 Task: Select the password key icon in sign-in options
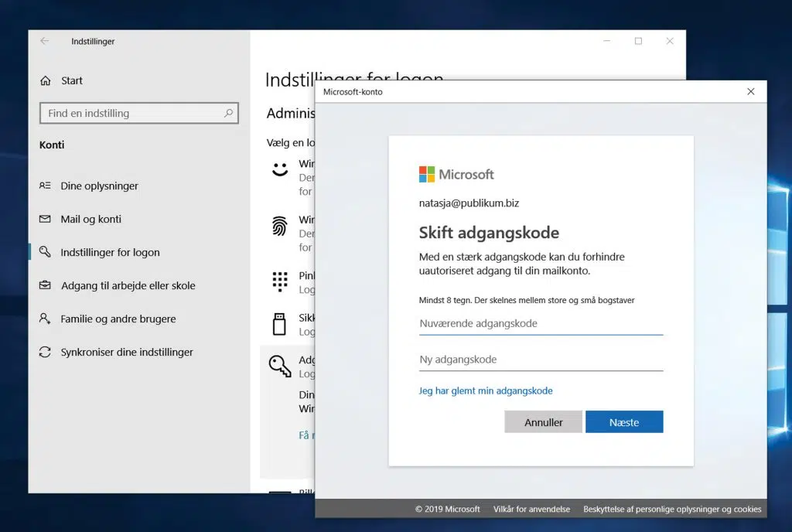tap(280, 366)
